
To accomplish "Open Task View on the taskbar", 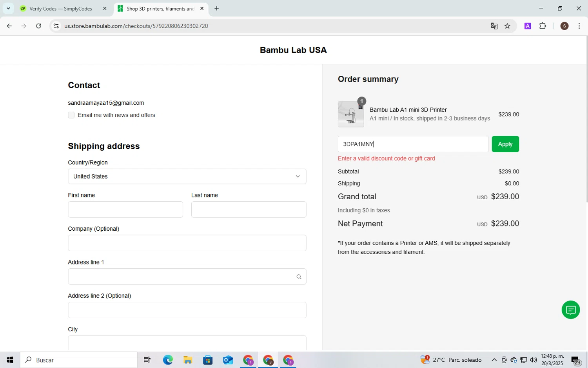I will (x=147, y=360).
